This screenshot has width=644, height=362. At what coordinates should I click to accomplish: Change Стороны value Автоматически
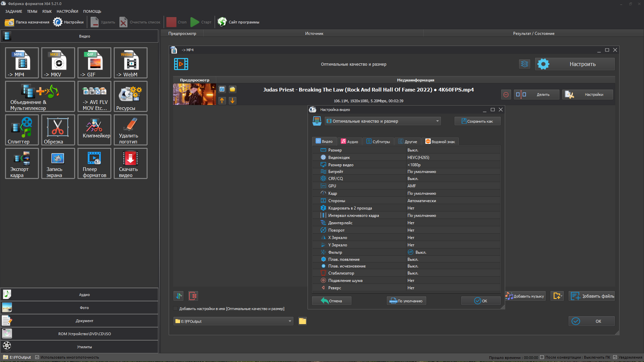453,201
